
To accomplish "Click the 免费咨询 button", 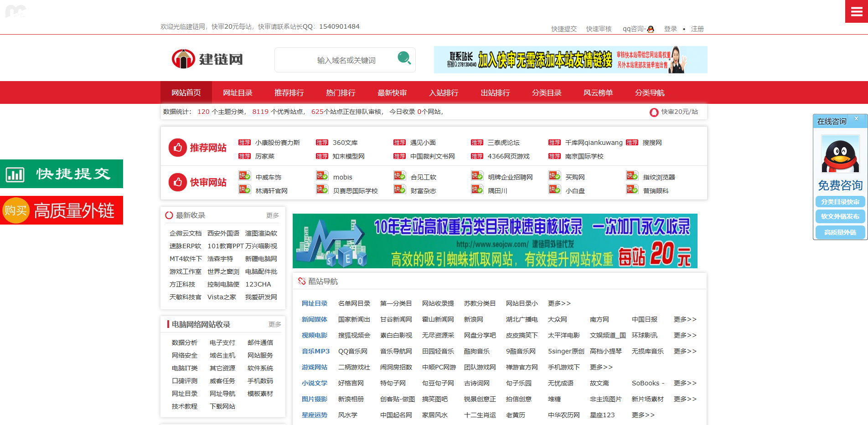I will click(839, 185).
